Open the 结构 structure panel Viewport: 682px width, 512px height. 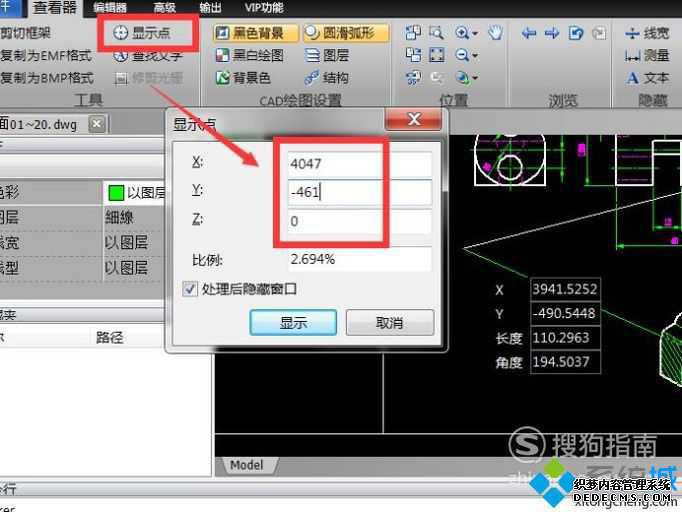pos(327,78)
